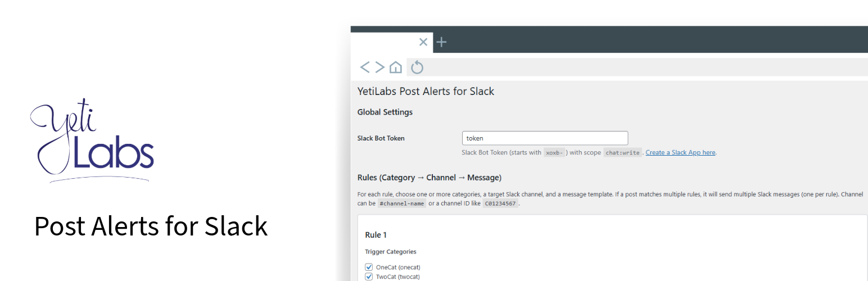
Task: Toggle the TwoCat (twocat) checkbox
Action: tap(369, 277)
